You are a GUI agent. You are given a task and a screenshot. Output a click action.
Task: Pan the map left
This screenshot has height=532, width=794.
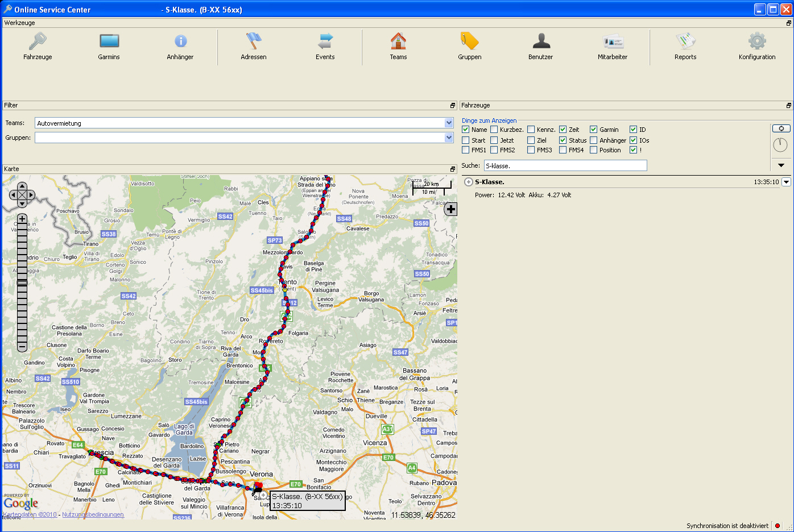pyautogui.click(x=13, y=195)
